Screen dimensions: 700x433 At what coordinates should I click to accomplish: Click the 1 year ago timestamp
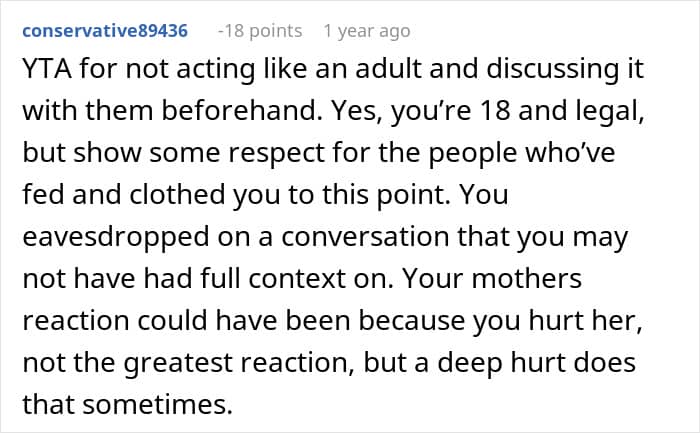[367, 31]
